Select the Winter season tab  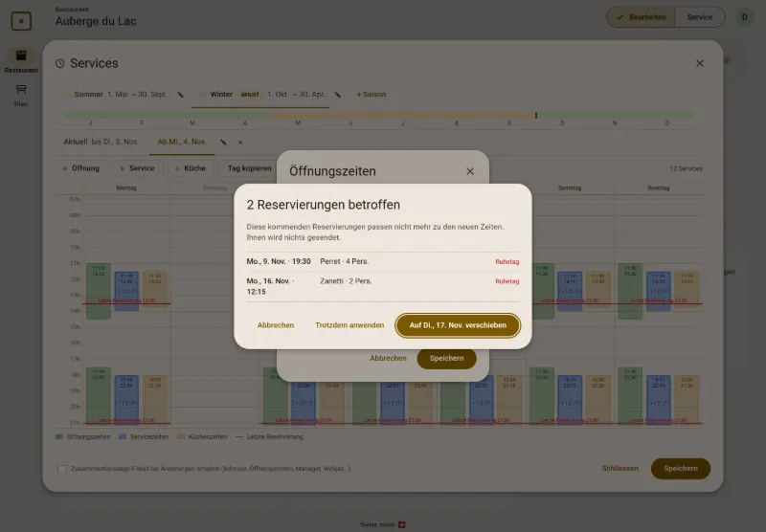pos(260,94)
